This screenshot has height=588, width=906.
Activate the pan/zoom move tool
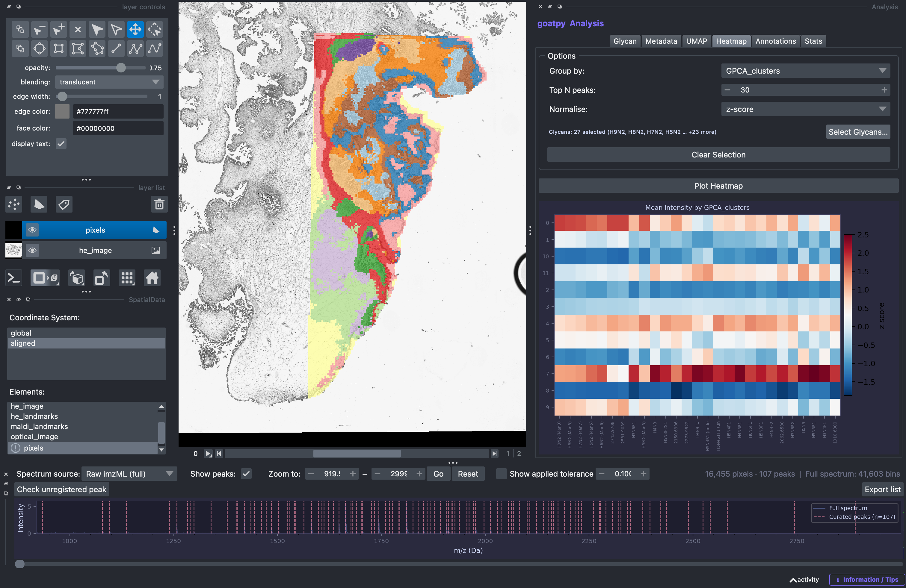(135, 29)
